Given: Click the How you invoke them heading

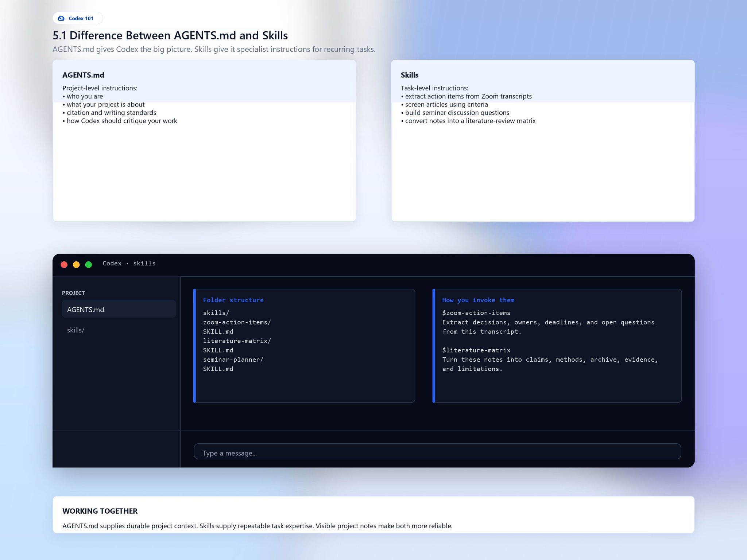Looking at the screenshot, I should (478, 300).
